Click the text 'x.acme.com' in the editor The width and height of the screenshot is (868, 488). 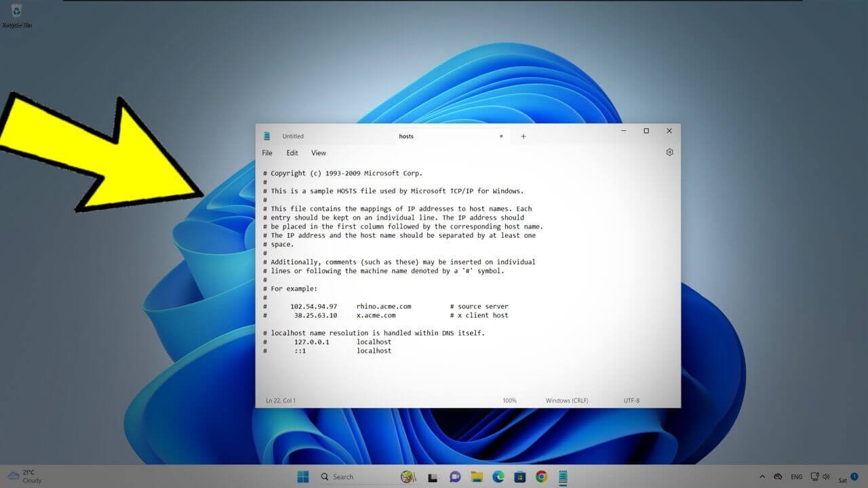click(x=376, y=315)
